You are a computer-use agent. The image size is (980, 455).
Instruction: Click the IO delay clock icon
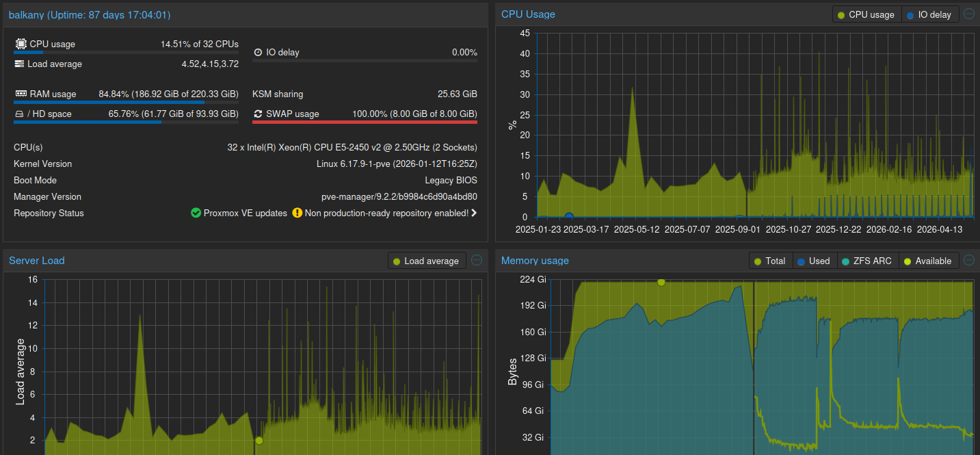(x=258, y=52)
